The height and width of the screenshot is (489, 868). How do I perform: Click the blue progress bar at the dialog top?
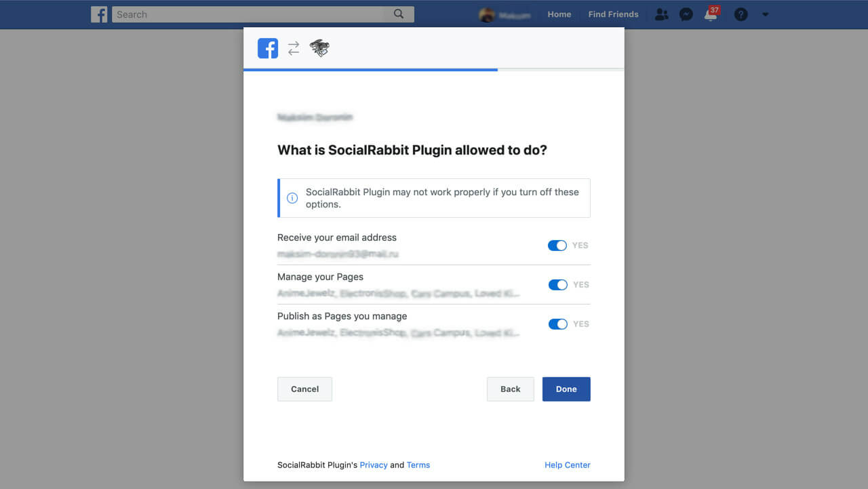370,69
